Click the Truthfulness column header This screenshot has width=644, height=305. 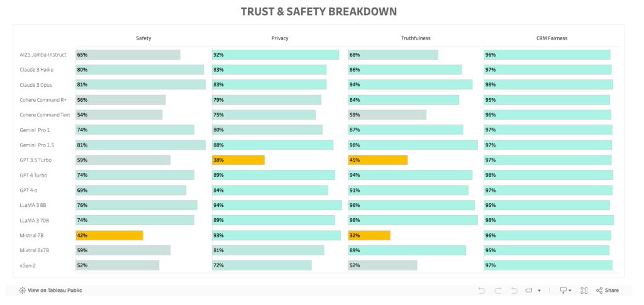coord(416,38)
